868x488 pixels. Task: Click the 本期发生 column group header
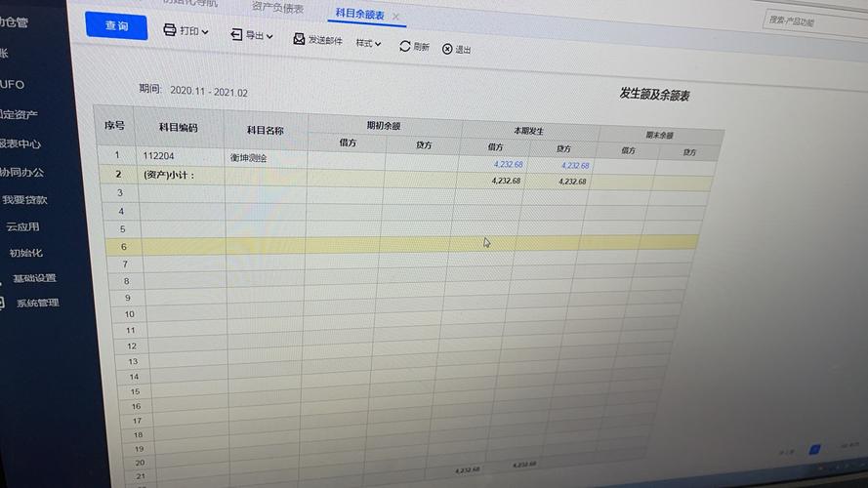click(x=528, y=131)
